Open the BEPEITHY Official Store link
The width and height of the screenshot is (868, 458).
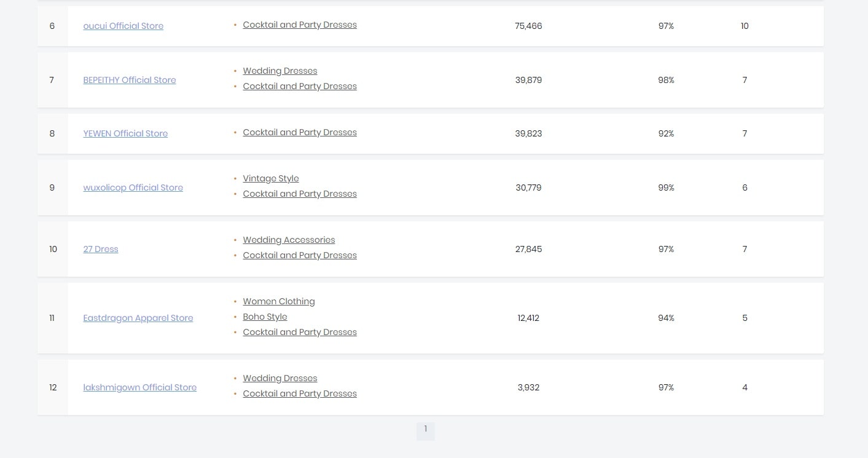click(129, 80)
